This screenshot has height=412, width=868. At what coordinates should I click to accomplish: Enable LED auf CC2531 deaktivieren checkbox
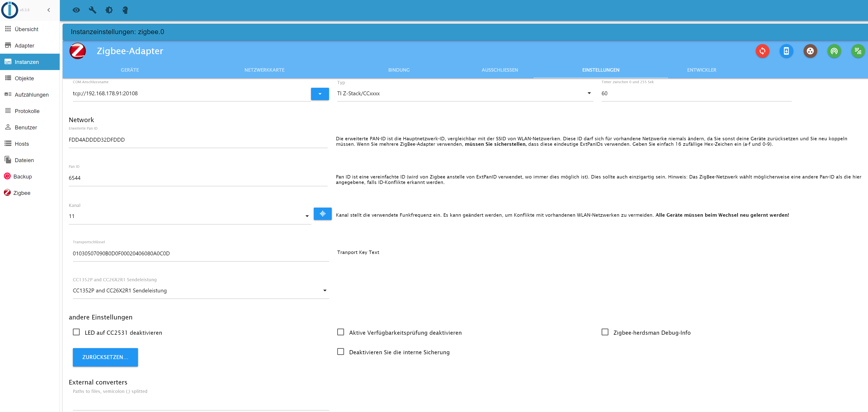click(x=77, y=332)
